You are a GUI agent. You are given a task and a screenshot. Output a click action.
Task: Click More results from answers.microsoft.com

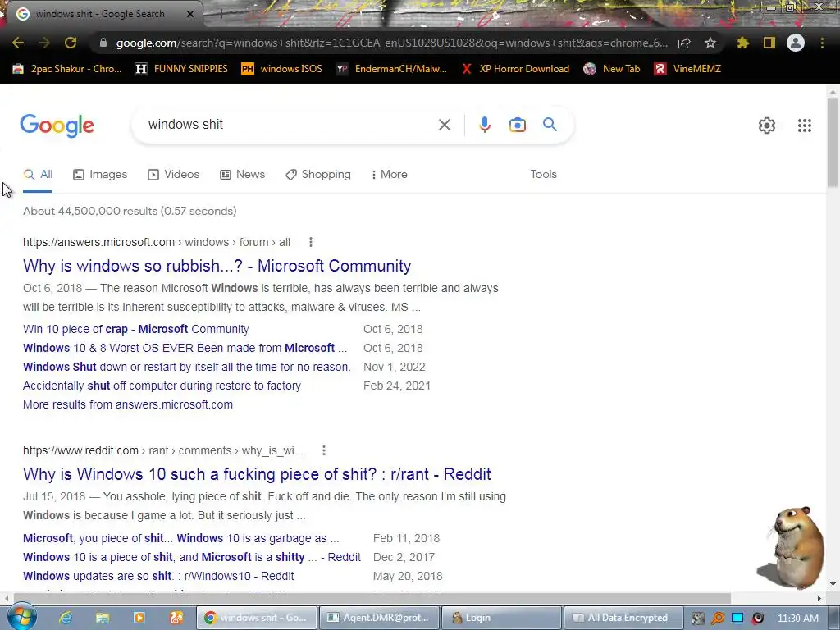coord(128,404)
